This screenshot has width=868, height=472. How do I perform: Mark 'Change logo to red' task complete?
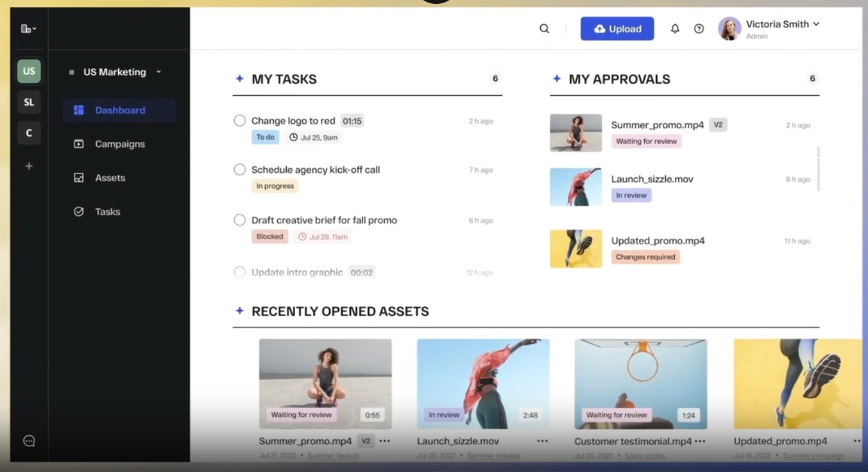click(x=239, y=121)
